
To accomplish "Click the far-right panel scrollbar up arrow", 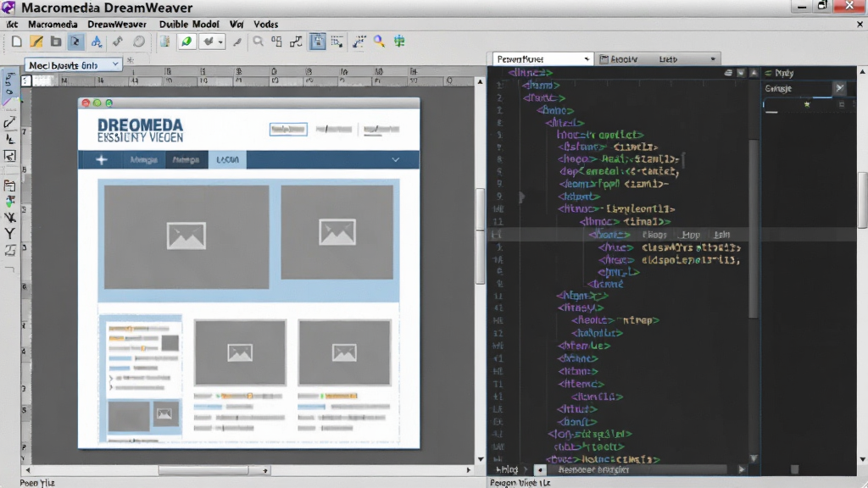I will (862, 72).
